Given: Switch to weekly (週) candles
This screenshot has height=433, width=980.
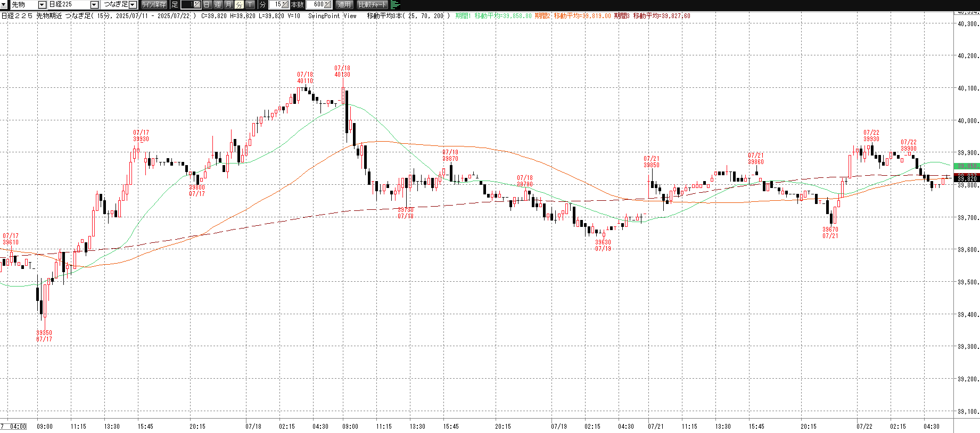Looking at the screenshot, I should [x=218, y=5].
